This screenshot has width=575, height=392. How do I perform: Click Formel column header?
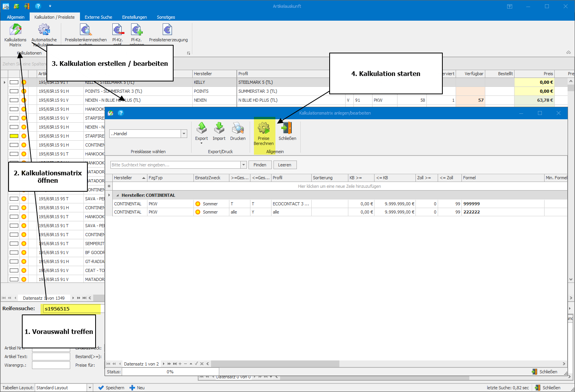pyautogui.click(x=503, y=178)
